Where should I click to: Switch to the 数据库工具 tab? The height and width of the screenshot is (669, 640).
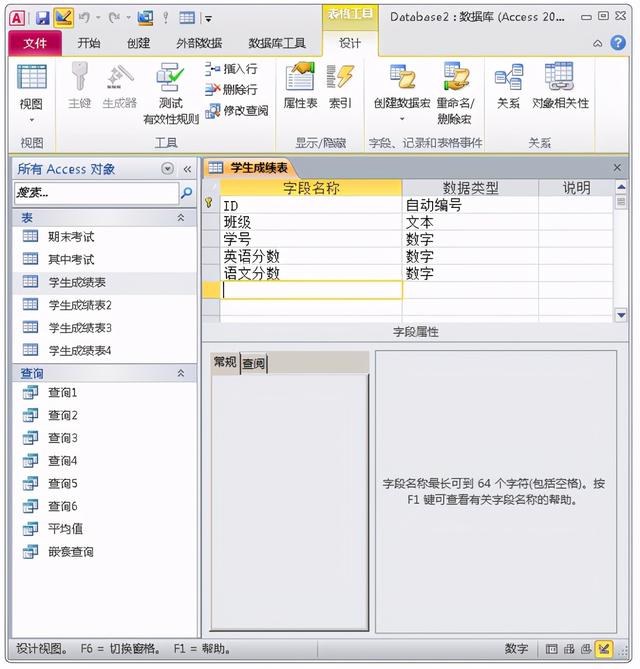tap(276, 43)
